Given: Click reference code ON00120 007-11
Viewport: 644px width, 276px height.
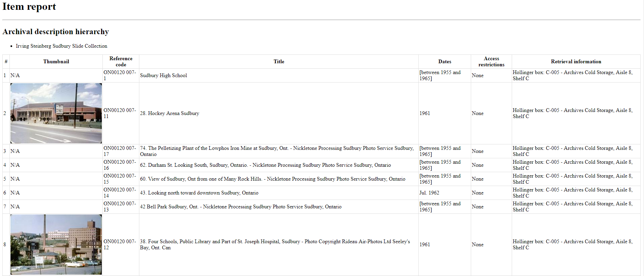Looking at the screenshot, I should tap(120, 113).
